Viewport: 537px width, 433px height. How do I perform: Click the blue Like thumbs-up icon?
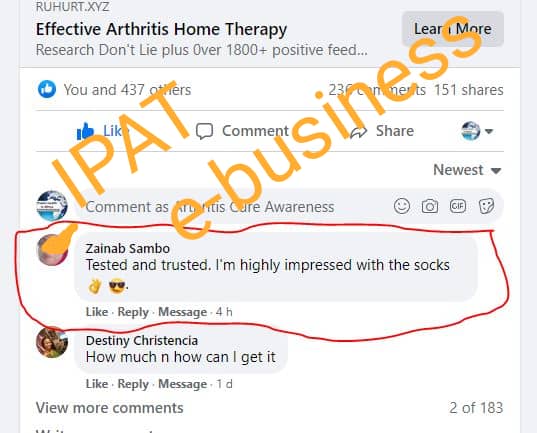(85, 131)
